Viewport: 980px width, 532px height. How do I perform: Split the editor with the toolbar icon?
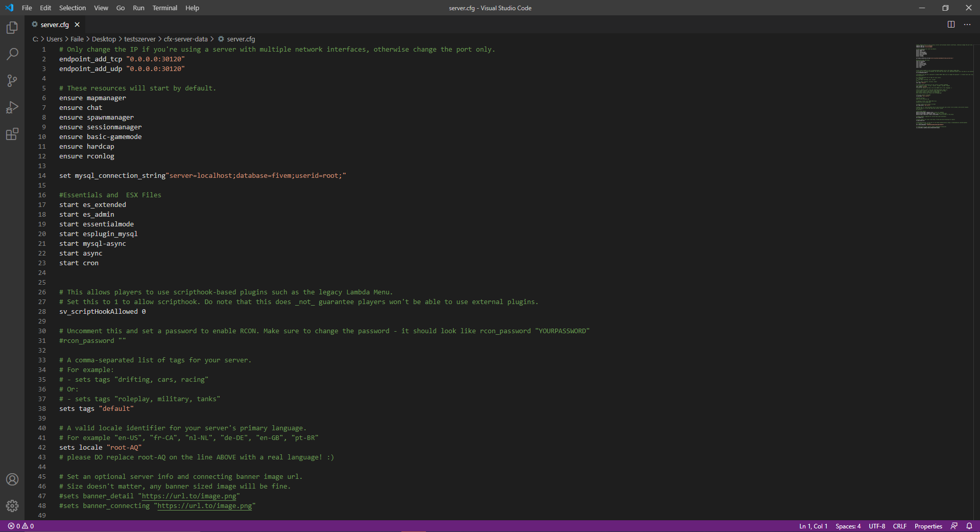[950, 24]
